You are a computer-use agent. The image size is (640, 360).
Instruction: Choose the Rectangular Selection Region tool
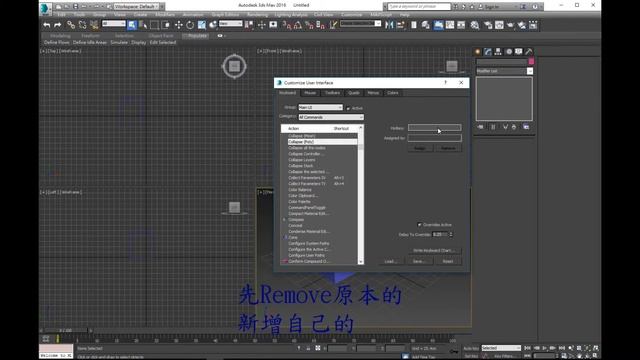click(155, 25)
